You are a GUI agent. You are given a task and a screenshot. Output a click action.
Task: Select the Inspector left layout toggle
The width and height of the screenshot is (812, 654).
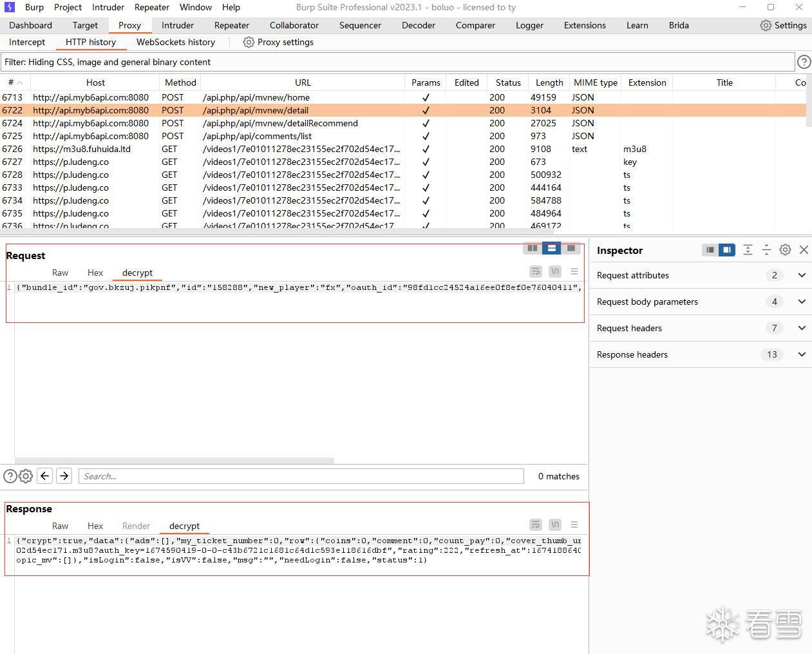710,250
